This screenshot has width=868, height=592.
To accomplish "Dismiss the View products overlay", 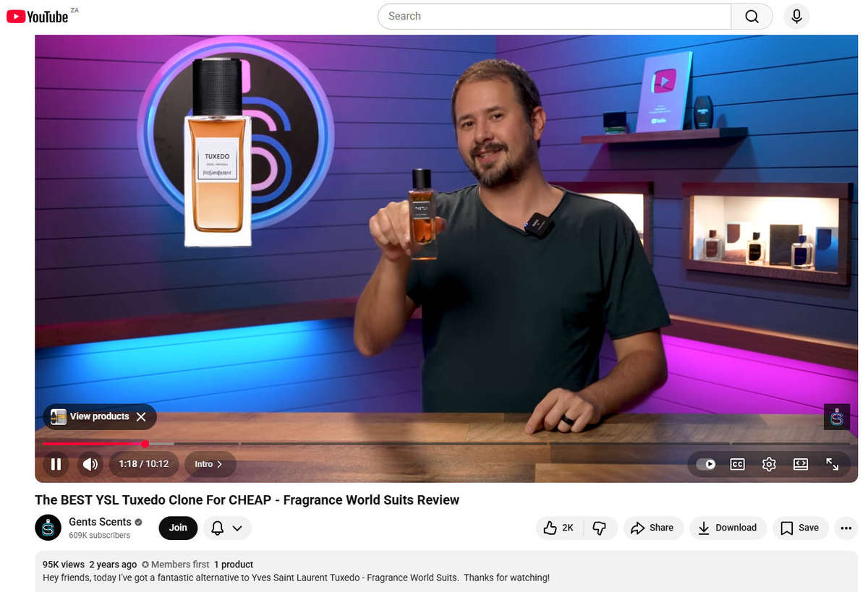I will (141, 416).
